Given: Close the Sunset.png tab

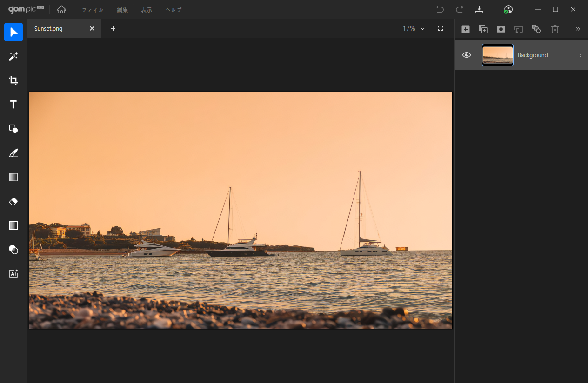Looking at the screenshot, I should pos(92,28).
